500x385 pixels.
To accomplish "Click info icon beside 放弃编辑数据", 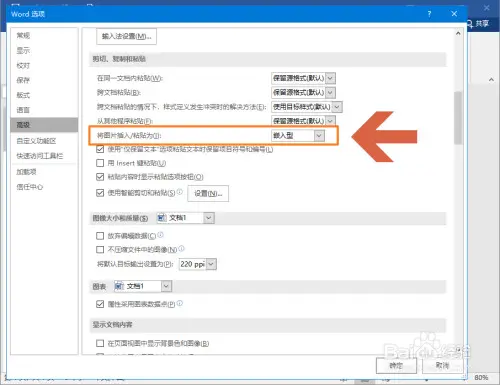I will [x=160, y=235].
